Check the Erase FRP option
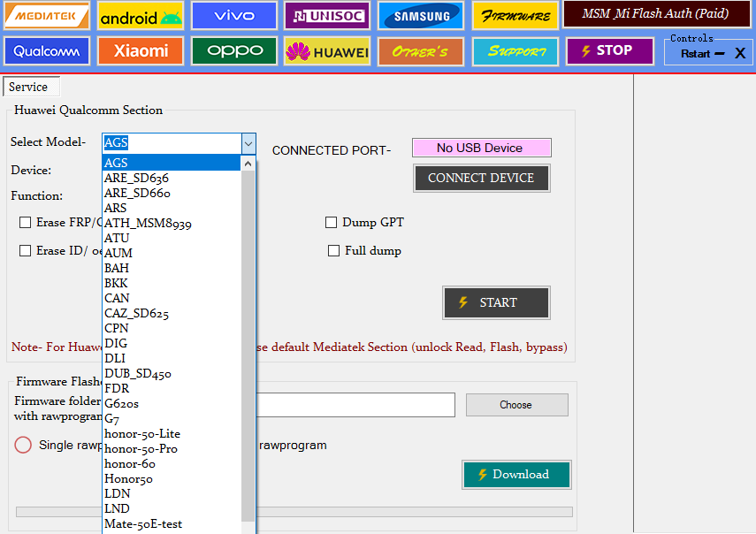 [26, 223]
